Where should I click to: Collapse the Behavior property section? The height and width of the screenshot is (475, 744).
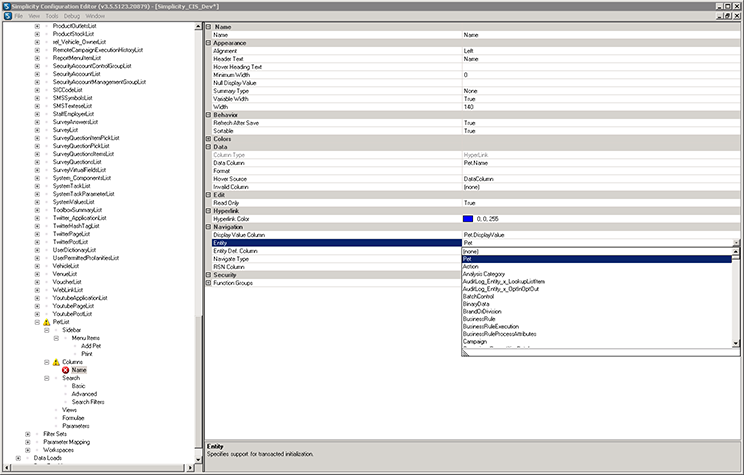click(x=208, y=115)
